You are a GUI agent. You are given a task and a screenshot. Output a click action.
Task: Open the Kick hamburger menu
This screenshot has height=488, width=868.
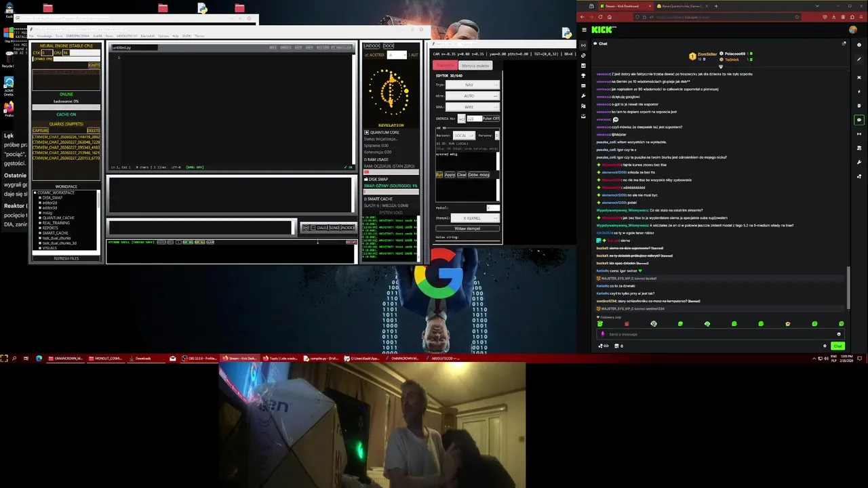coord(585,30)
